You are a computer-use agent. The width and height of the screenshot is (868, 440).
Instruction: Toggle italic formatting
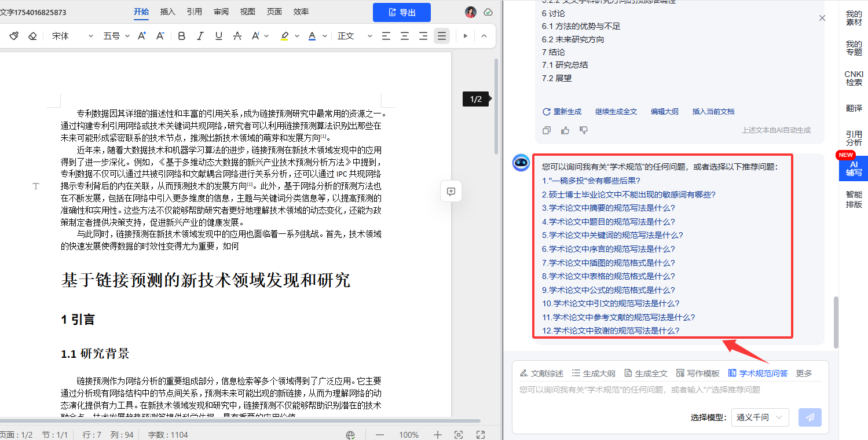pyautogui.click(x=200, y=36)
